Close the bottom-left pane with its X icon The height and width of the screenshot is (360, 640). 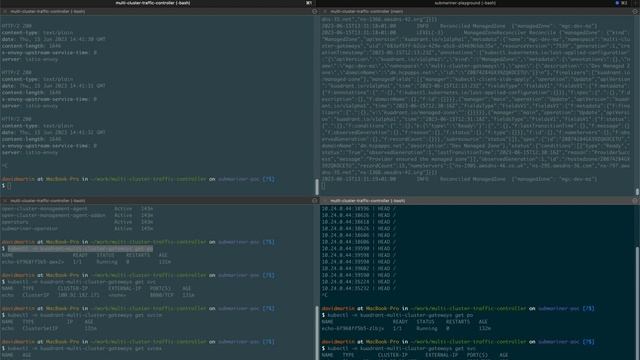5,201
